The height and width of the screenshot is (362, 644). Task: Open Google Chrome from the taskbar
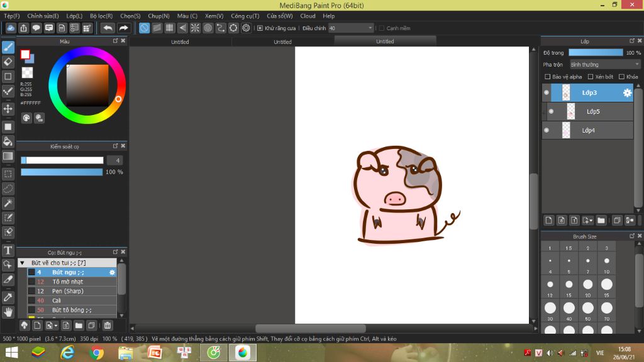(96, 353)
